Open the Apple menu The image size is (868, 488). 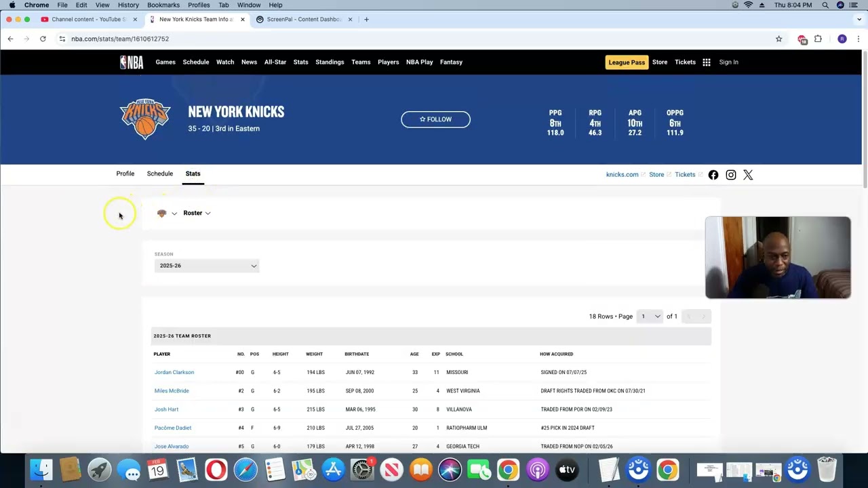(12, 5)
